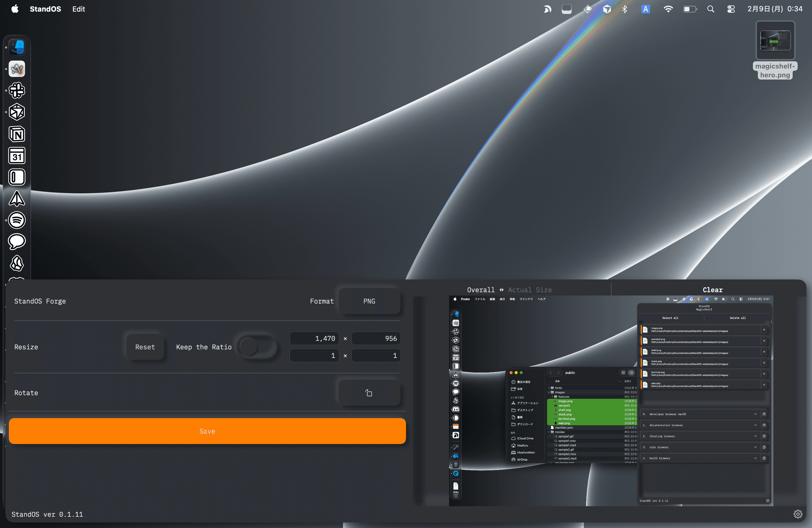Open Slack from the dock
This screenshot has height=528, width=812.
pos(17,90)
